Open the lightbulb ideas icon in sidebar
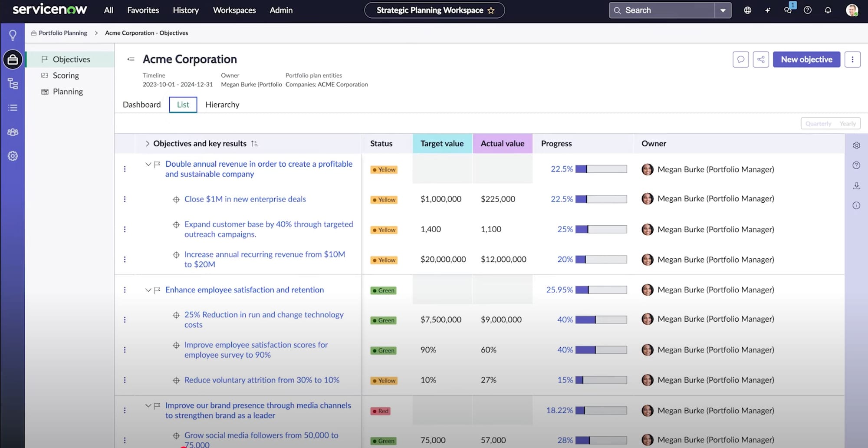Viewport: 868px width, 448px height. 13,35
